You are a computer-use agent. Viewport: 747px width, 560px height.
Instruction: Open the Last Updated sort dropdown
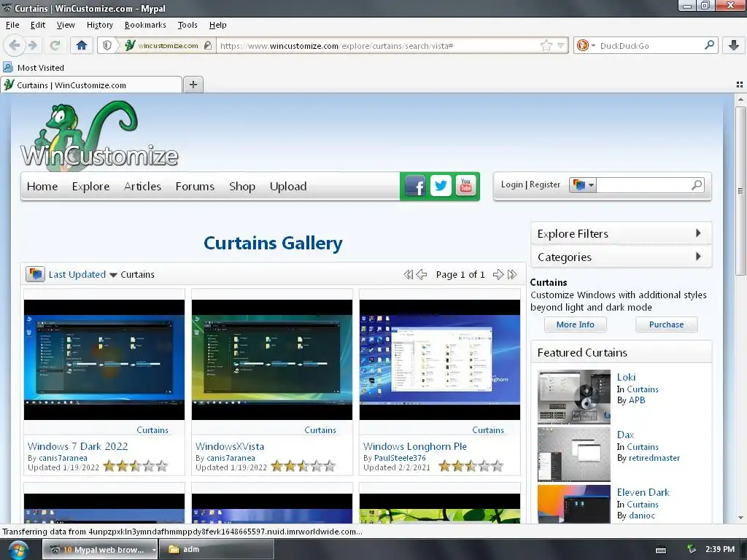(x=82, y=274)
